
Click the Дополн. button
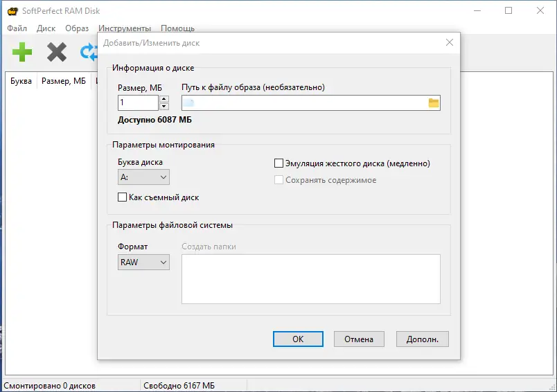pyautogui.click(x=423, y=339)
